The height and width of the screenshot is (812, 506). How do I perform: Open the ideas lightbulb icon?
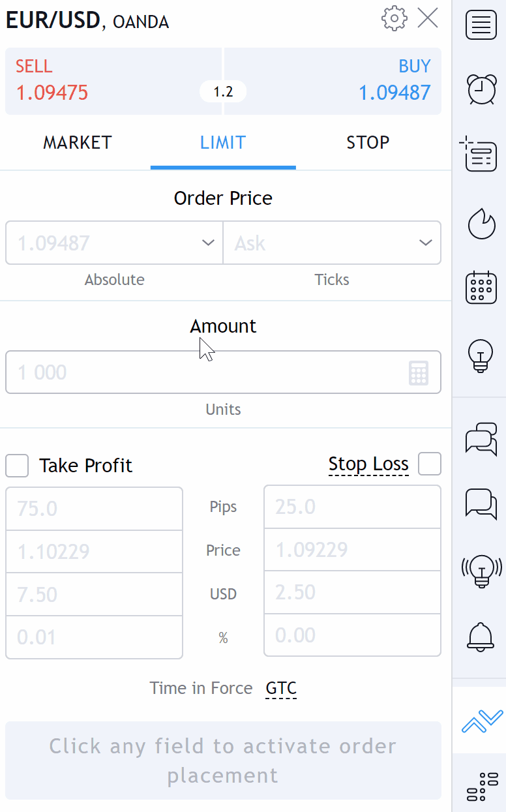481,355
